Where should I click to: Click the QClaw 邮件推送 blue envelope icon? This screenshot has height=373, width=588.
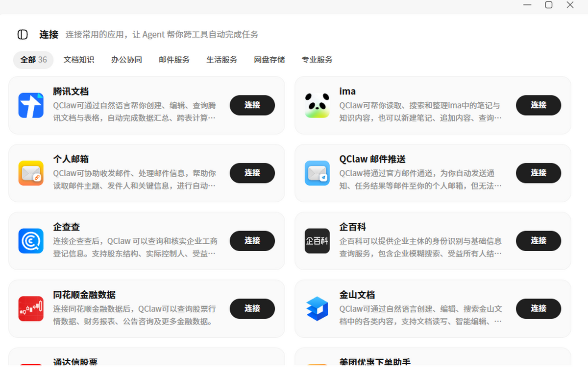tap(317, 173)
